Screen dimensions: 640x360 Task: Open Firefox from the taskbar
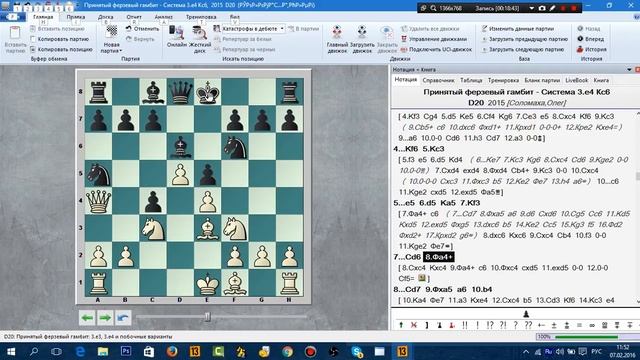tap(172, 351)
